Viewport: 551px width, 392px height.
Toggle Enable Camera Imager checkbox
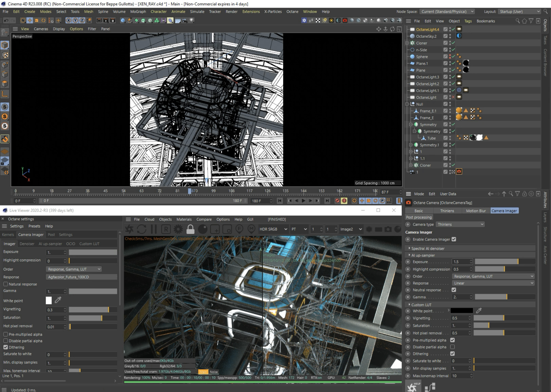(x=454, y=239)
